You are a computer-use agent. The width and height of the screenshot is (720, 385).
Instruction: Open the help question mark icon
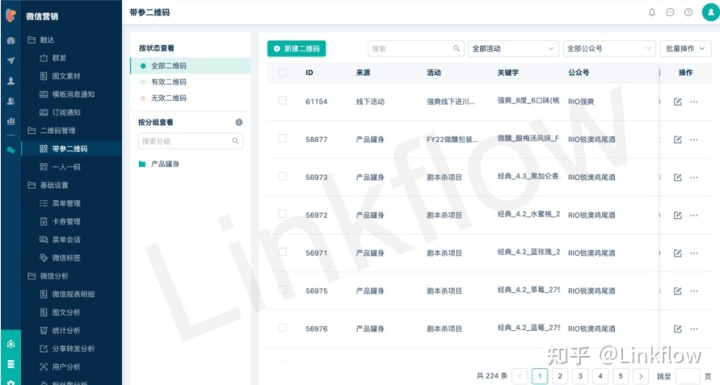point(688,12)
